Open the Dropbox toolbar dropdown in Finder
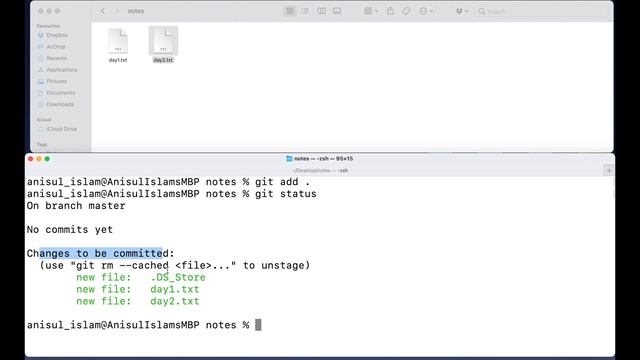The image size is (640, 360). point(462,11)
